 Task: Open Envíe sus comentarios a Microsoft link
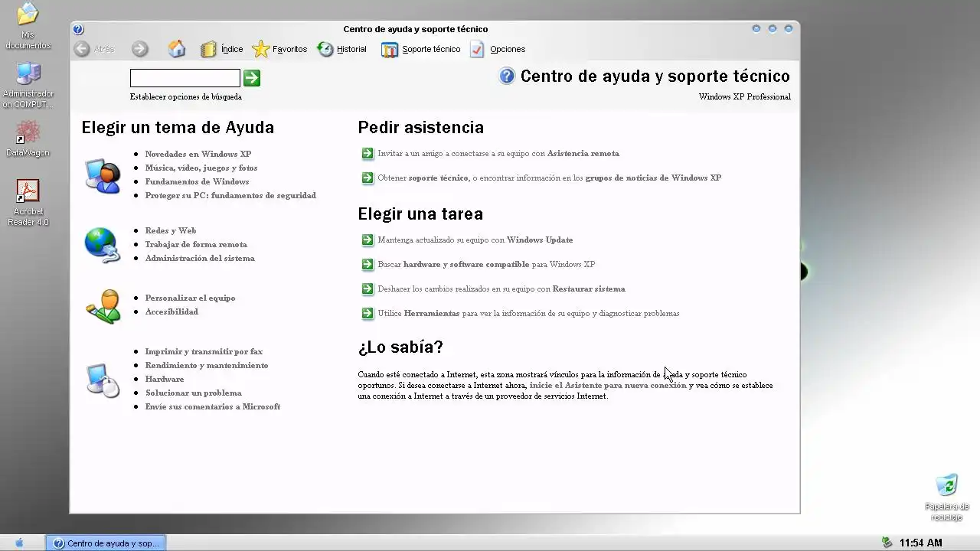(x=213, y=406)
